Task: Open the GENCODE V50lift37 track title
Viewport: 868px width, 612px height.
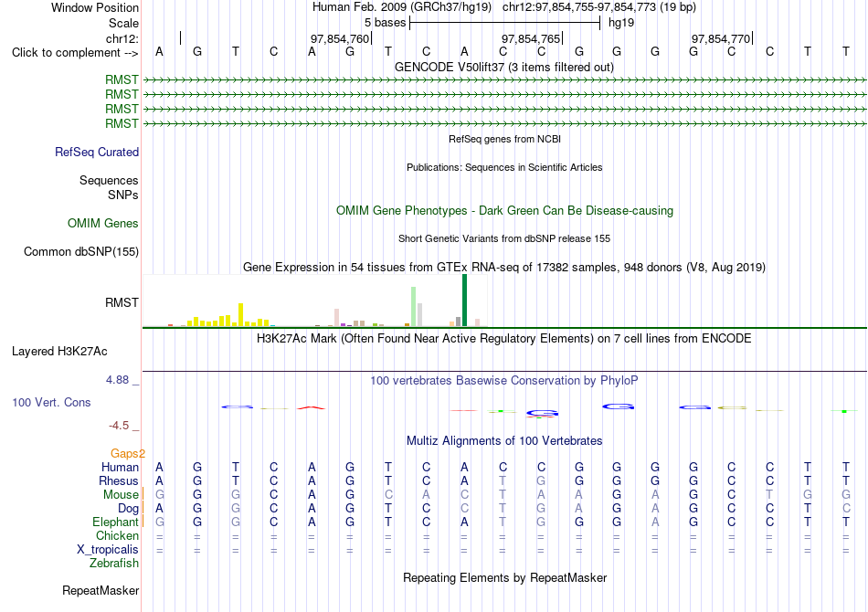Action: coord(503,67)
